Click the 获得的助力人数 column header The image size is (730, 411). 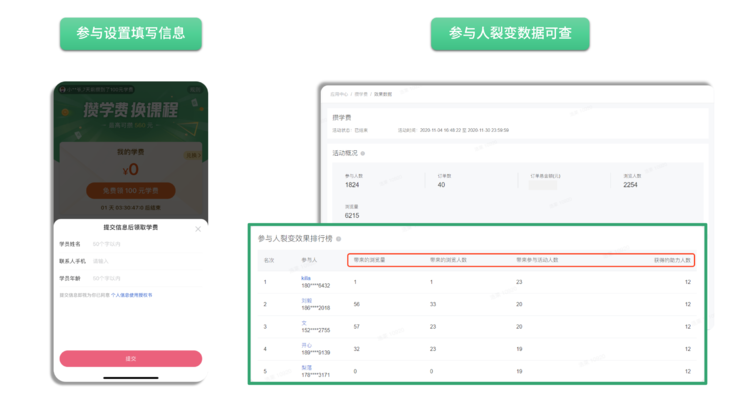click(672, 260)
